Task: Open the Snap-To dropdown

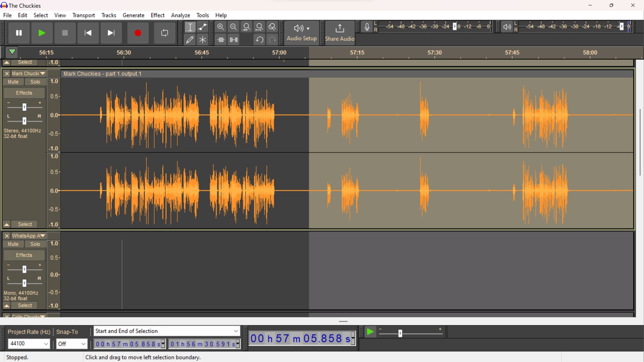Action: 71,344
